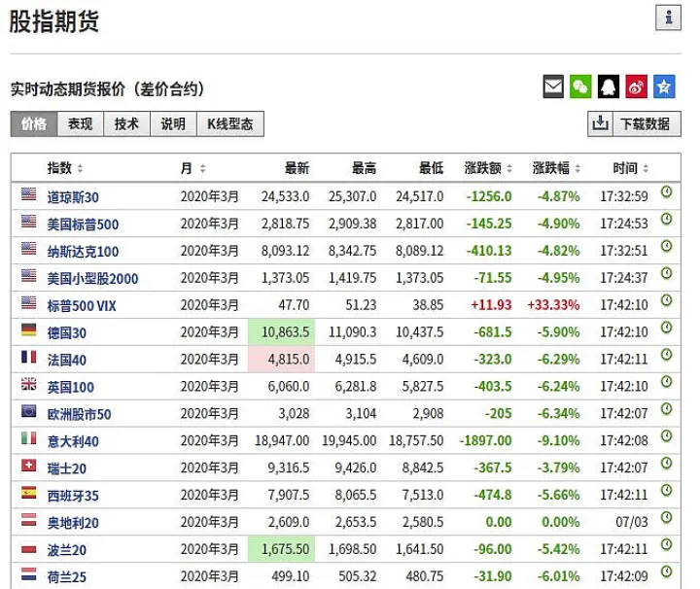
Task: Click the clock icon in 美国小型股2000 row
Action: pyautogui.click(x=667, y=273)
